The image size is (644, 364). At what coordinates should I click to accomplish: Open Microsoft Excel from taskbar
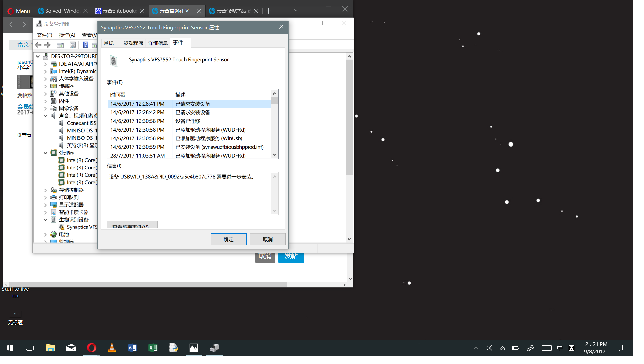click(x=153, y=348)
